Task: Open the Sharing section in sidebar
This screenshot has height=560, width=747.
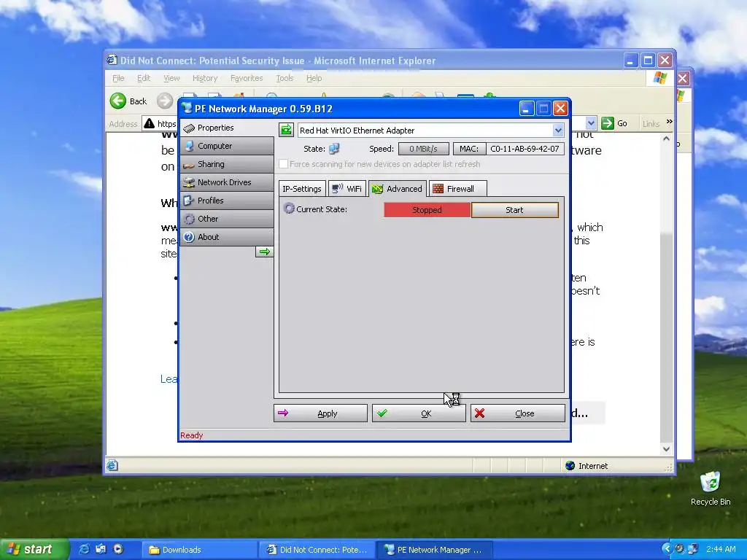Action: pyautogui.click(x=227, y=164)
